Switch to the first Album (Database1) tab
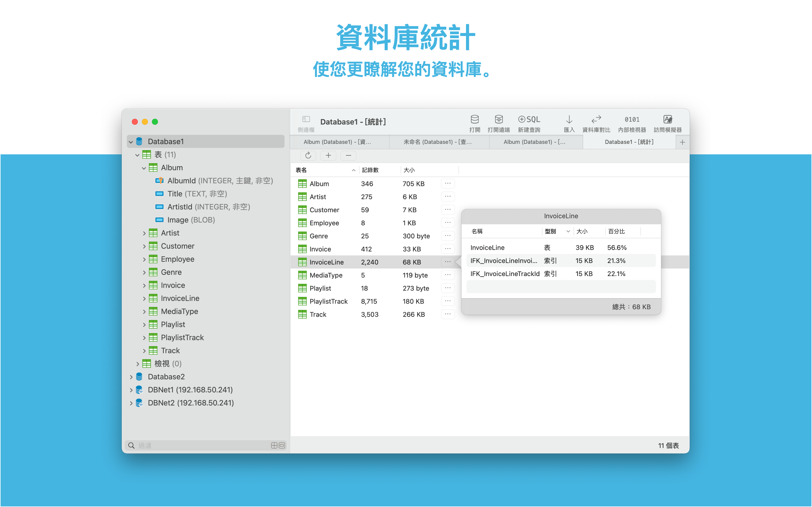This screenshot has width=812, height=507. (x=337, y=142)
